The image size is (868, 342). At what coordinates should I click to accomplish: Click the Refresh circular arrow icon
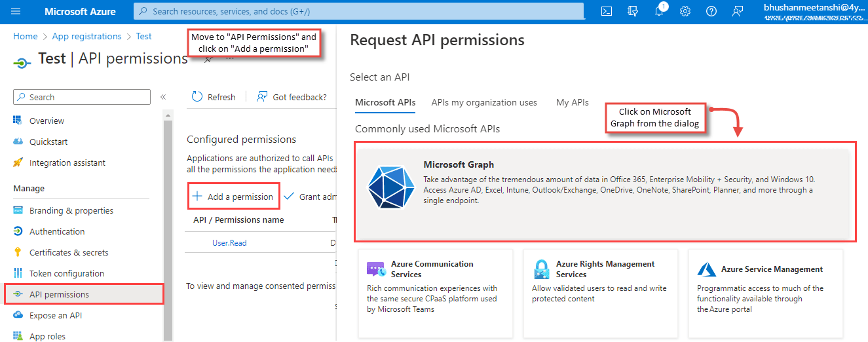(x=197, y=97)
